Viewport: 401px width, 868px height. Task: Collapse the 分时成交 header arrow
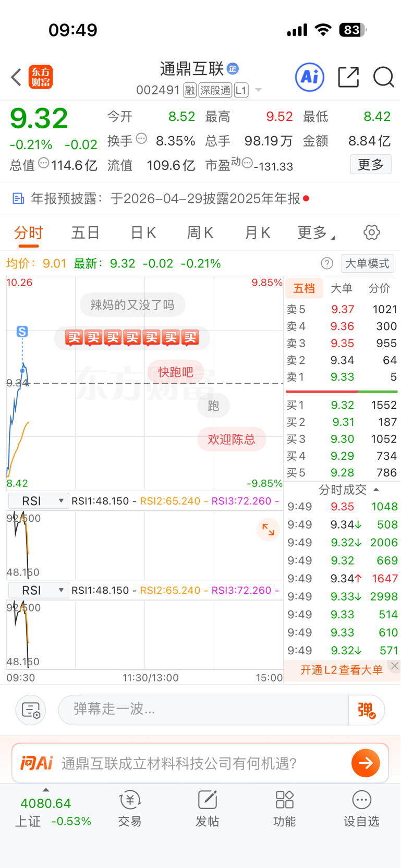tap(376, 490)
